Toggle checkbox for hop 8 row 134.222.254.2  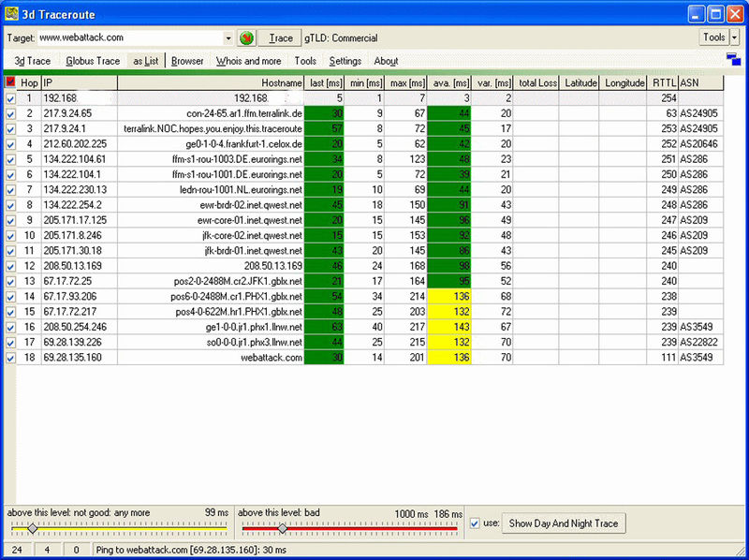pyautogui.click(x=10, y=205)
